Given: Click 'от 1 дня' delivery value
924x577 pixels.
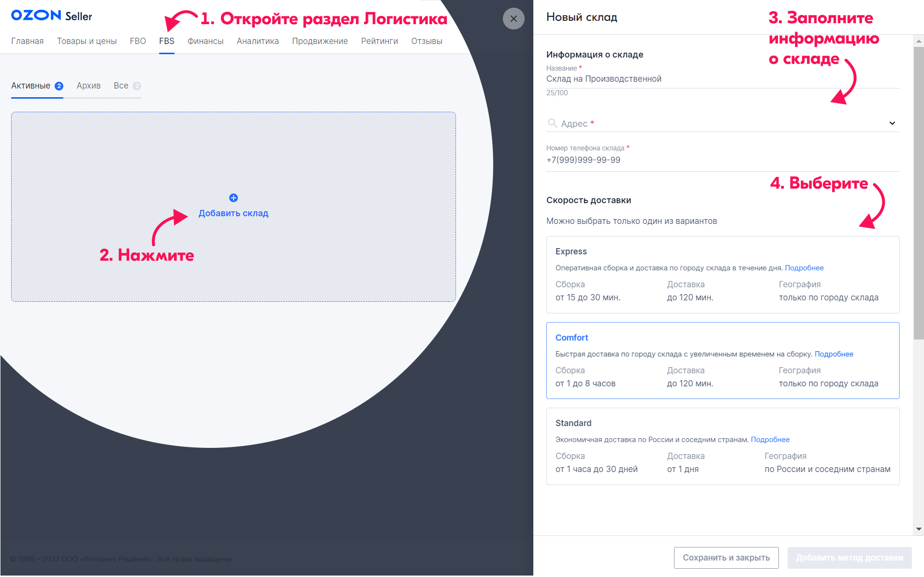Looking at the screenshot, I should click(683, 469).
